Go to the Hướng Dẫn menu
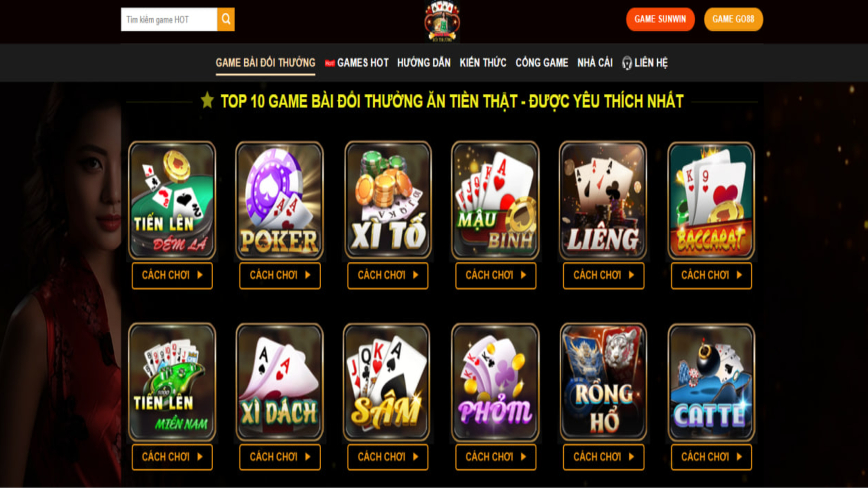868x488 pixels. coord(423,63)
